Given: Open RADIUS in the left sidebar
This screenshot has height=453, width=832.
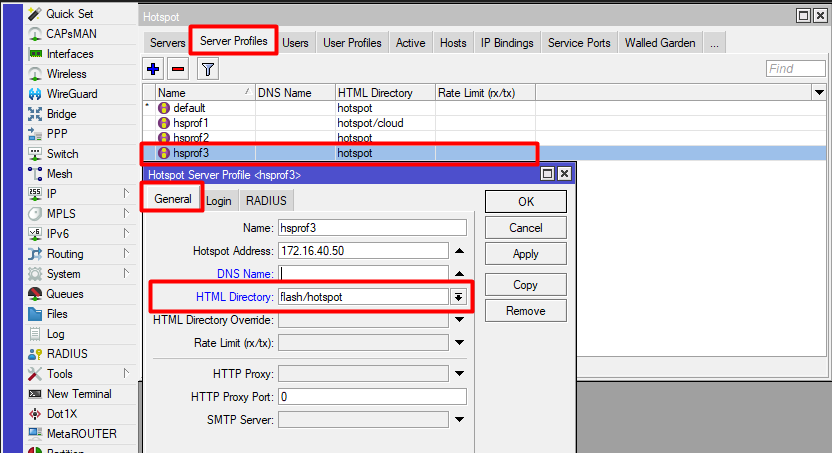Looking at the screenshot, I should pos(67,354).
